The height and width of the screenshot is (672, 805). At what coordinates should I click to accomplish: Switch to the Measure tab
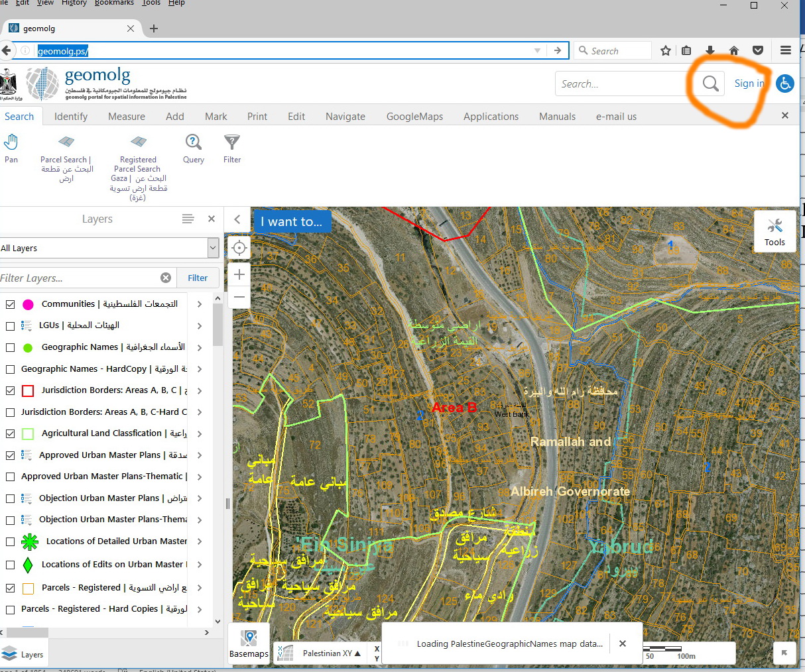127,116
